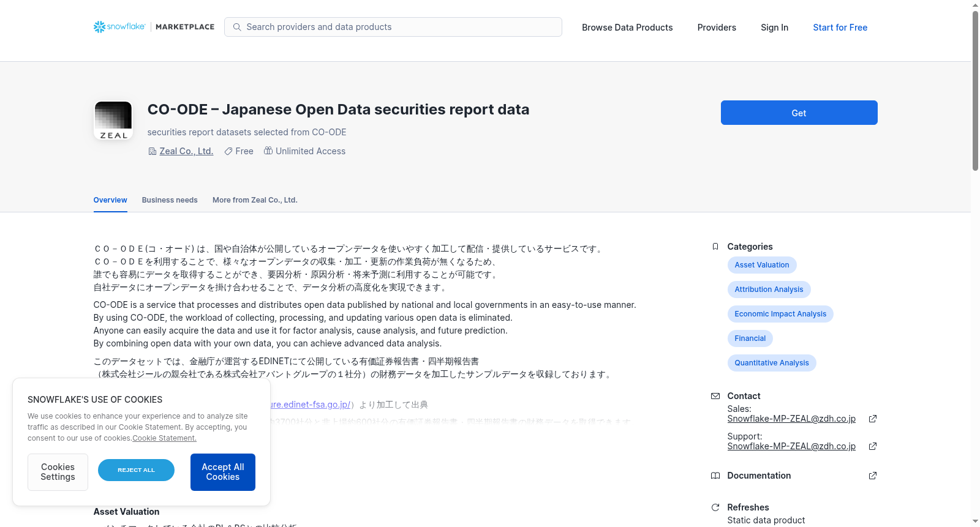Open the Support email external link icon
Image resolution: width=980 pixels, height=527 pixels.
[873, 446]
